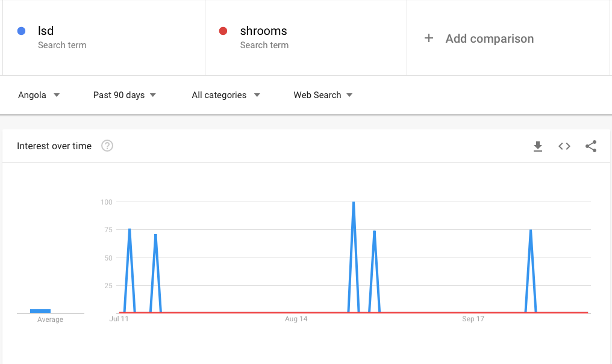Click the Aug 14 axis label
Screen dimensions: 612x364
(x=296, y=319)
